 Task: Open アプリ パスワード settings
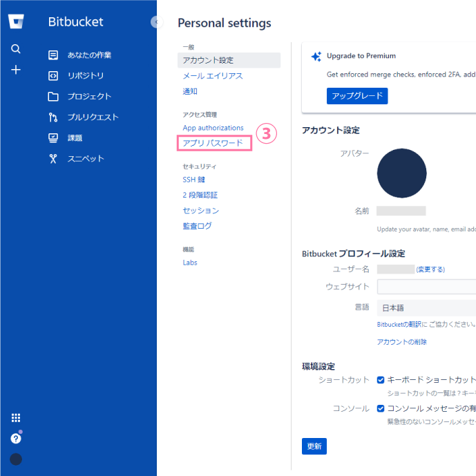tap(213, 143)
